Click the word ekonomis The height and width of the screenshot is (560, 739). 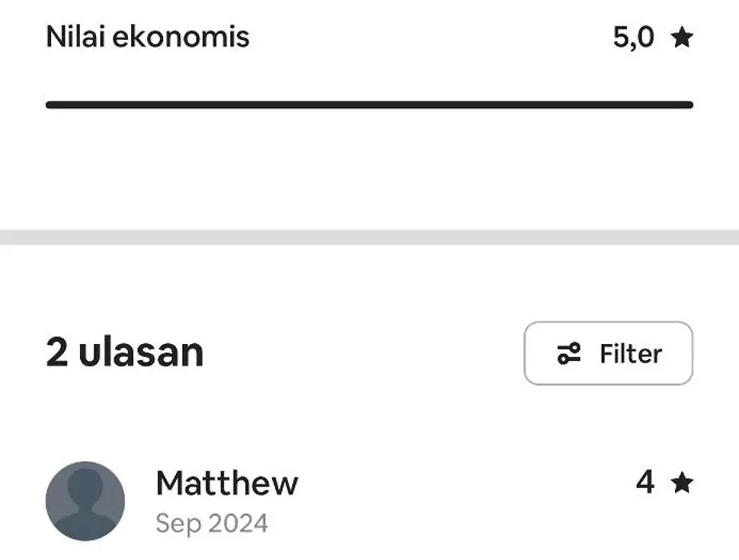[x=181, y=37]
